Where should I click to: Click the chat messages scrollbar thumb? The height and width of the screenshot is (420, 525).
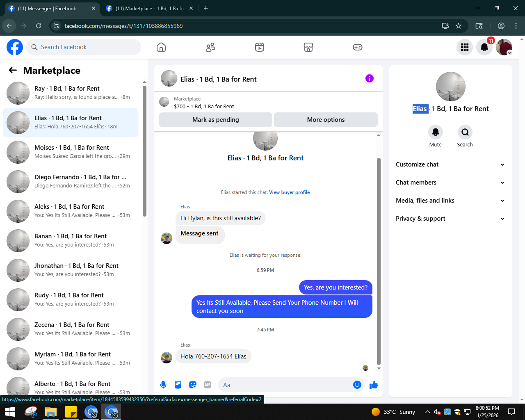tap(379, 261)
